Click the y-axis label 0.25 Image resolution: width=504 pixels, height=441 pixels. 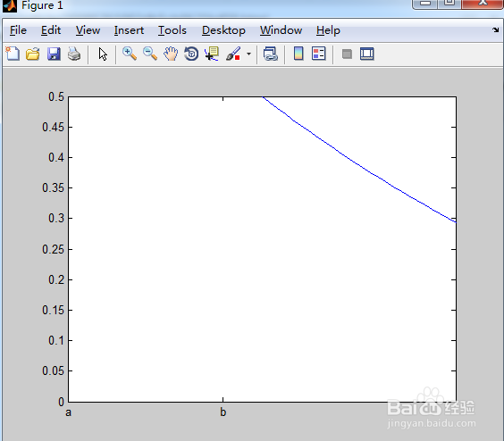[53, 249]
